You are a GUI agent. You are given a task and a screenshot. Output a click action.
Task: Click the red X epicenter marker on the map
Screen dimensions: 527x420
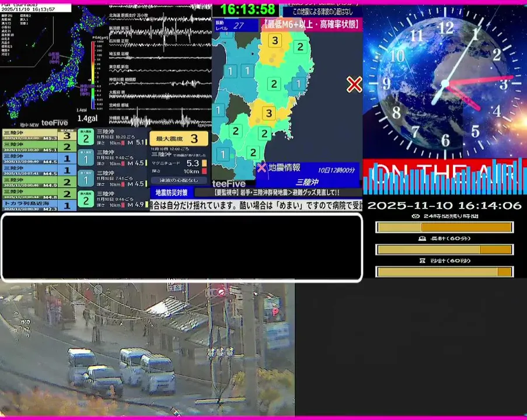[354, 85]
